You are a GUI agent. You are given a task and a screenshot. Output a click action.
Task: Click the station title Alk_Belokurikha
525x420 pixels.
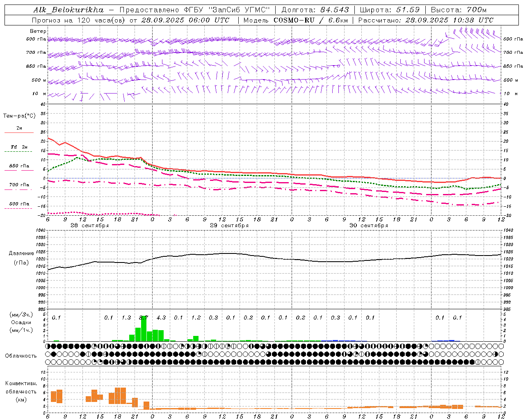[x=68, y=10]
